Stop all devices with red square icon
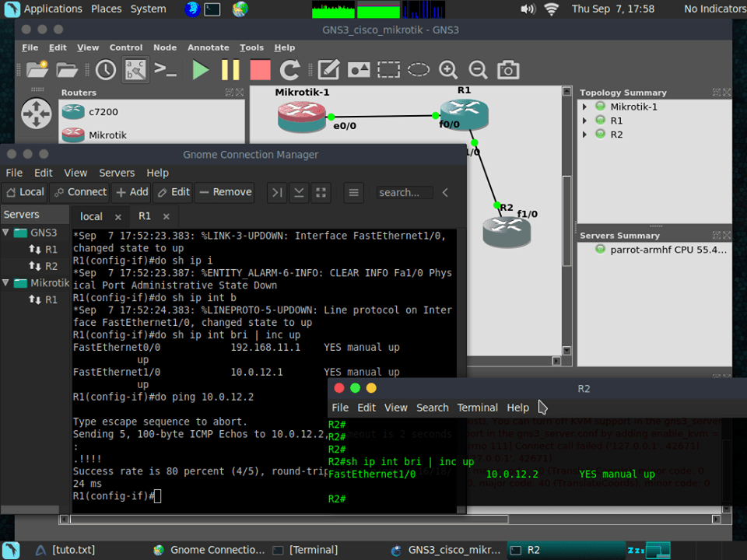This screenshot has height=560, width=747. click(x=260, y=69)
